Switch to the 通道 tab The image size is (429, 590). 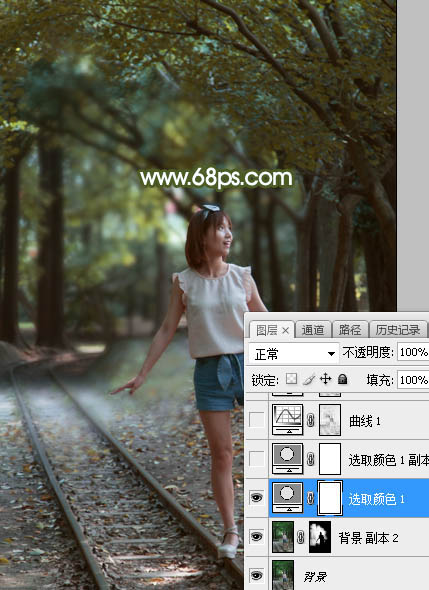(x=313, y=330)
